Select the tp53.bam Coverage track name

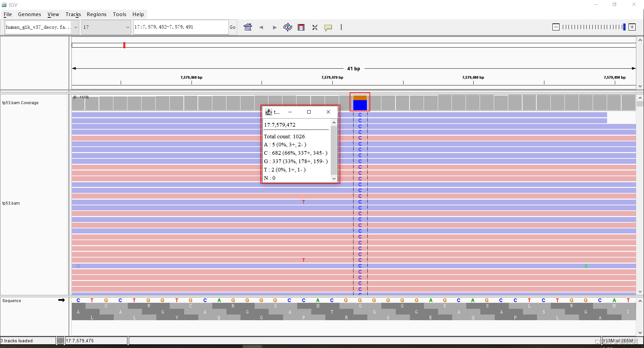[20, 103]
